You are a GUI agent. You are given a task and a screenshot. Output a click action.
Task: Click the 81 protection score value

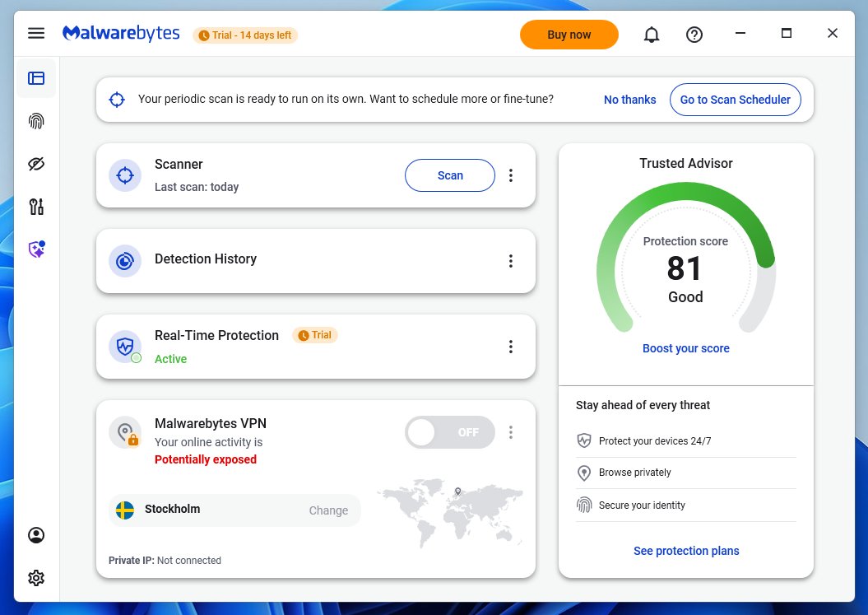(x=685, y=268)
